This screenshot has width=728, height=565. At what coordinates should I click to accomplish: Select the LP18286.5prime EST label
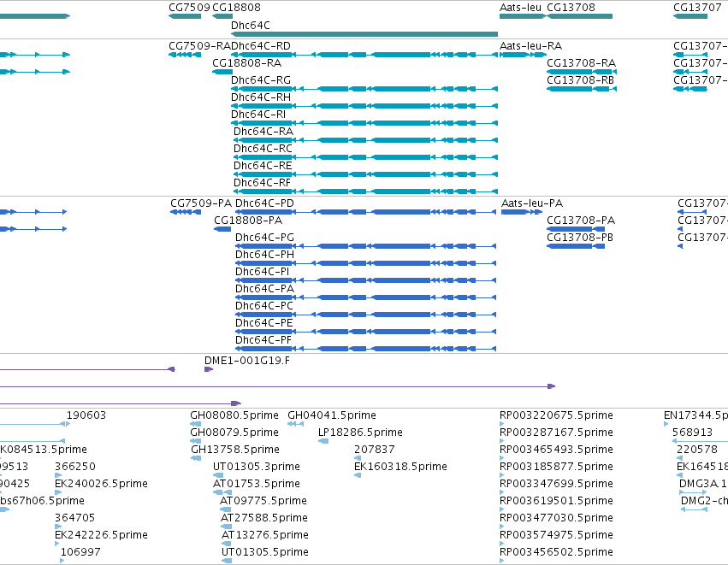[360, 433]
